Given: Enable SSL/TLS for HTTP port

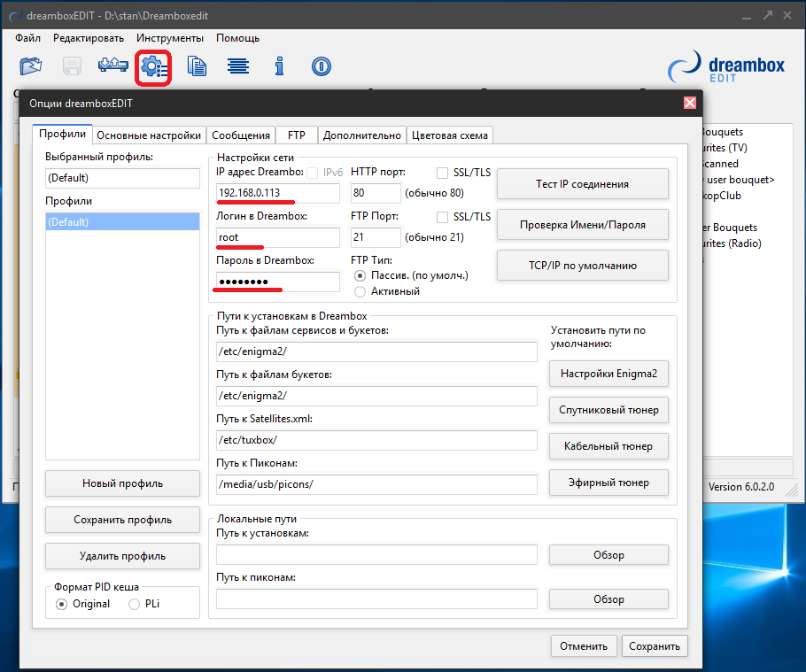Looking at the screenshot, I should coord(442,174).
